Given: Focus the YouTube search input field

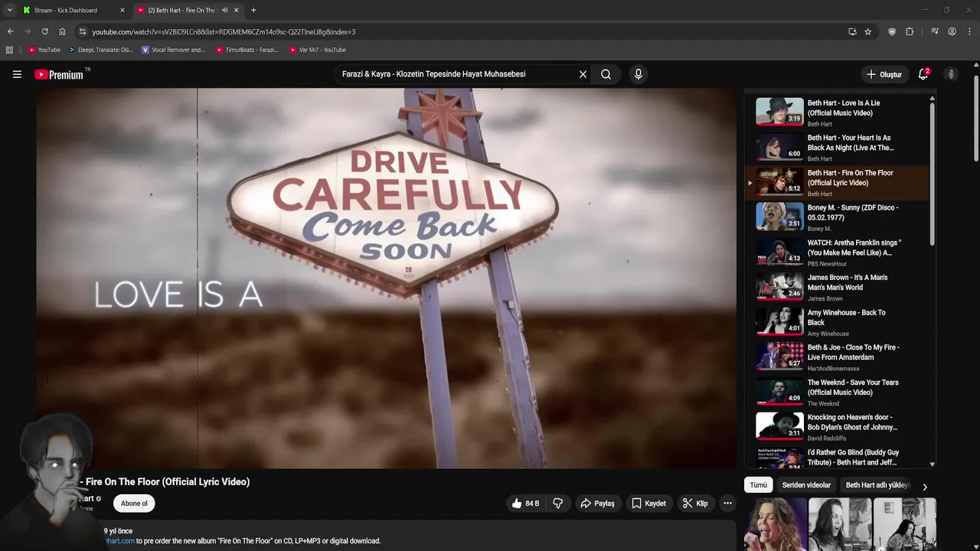Looking at the screenshot, I should click(456, 74).
